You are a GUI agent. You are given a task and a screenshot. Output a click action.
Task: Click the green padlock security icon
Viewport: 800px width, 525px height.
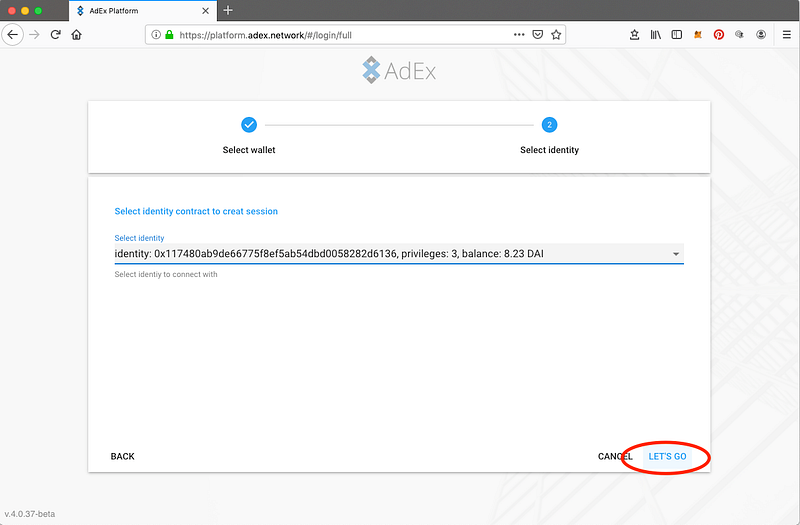coord(169,35)
